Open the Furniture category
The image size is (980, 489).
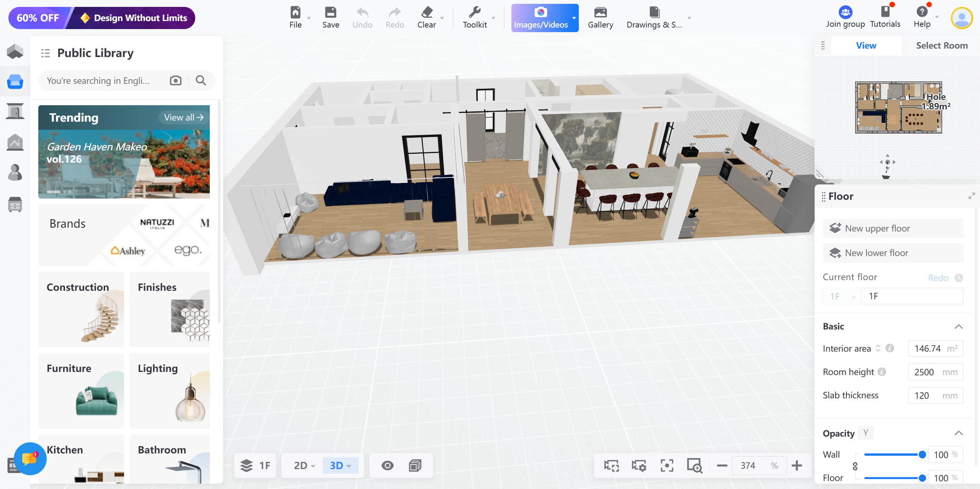click(x=81, y=391)
